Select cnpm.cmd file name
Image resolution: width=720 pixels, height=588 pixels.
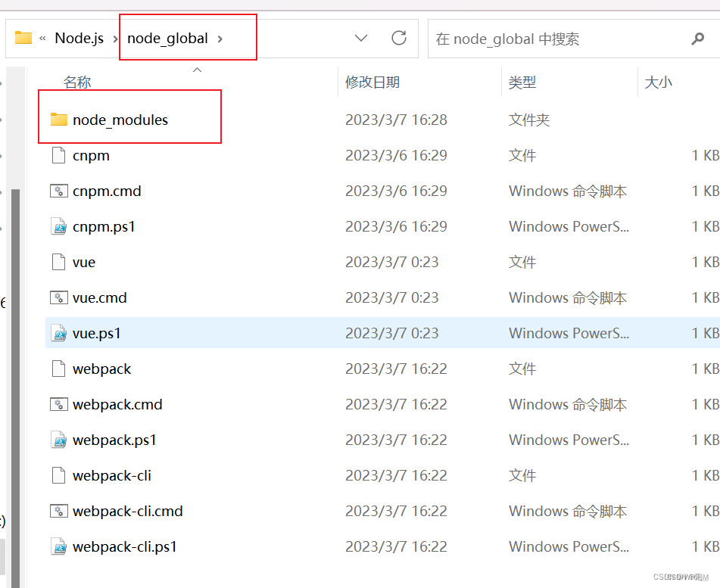coord(107,191)
